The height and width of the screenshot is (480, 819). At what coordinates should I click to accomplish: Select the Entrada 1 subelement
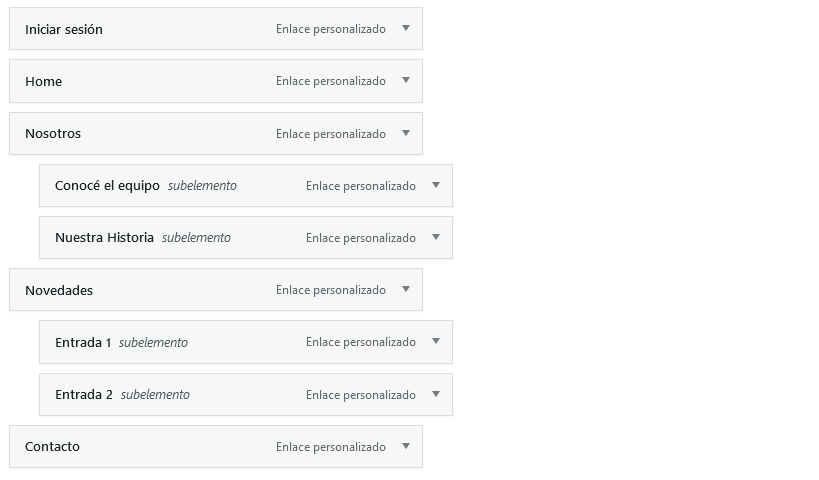(83, 342)
